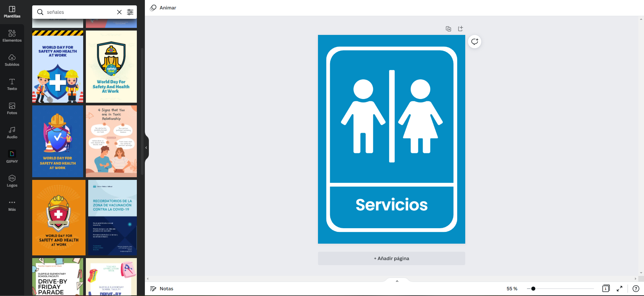Click the add new page icon above canvas
The height and width of the screenshot is (296, 644).
pos(461,29)
